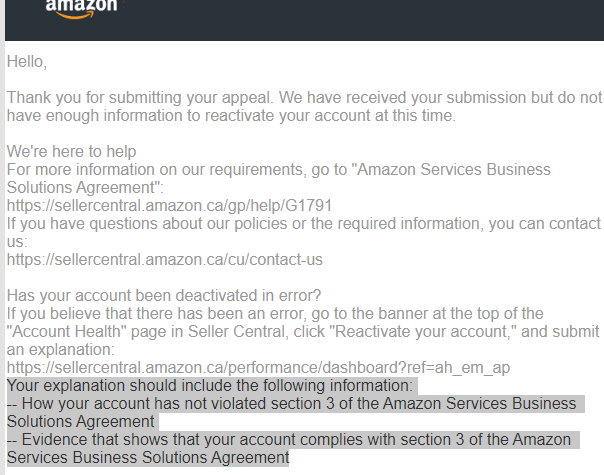Screen dimensions: 604x475
Task: Click the "Thank you for submitting your appeal" sentence
Action: 140,97
